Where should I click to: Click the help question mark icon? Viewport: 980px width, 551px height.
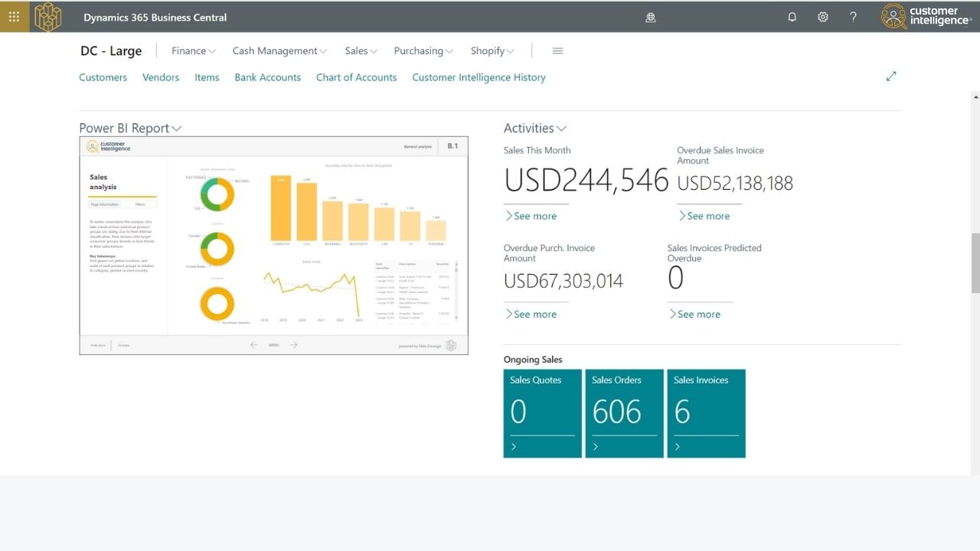(x=854, y=17)
